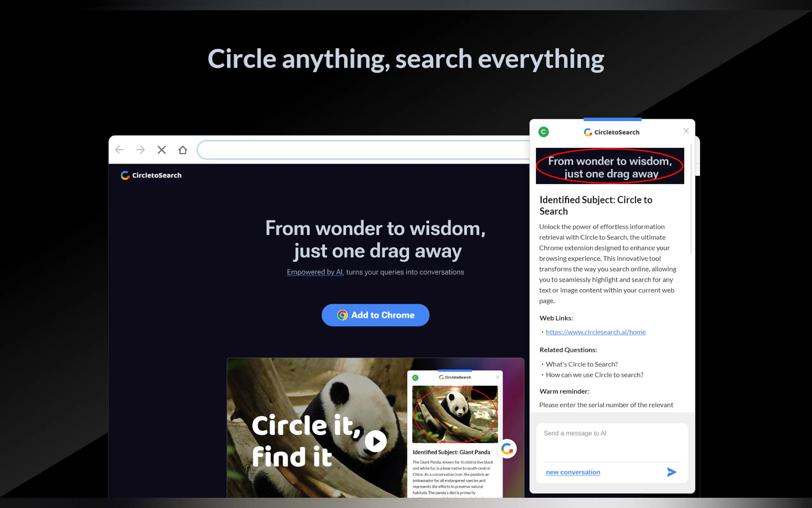Close the CircletoSearch side panel

pyautogui.click(x=686, y=131)
